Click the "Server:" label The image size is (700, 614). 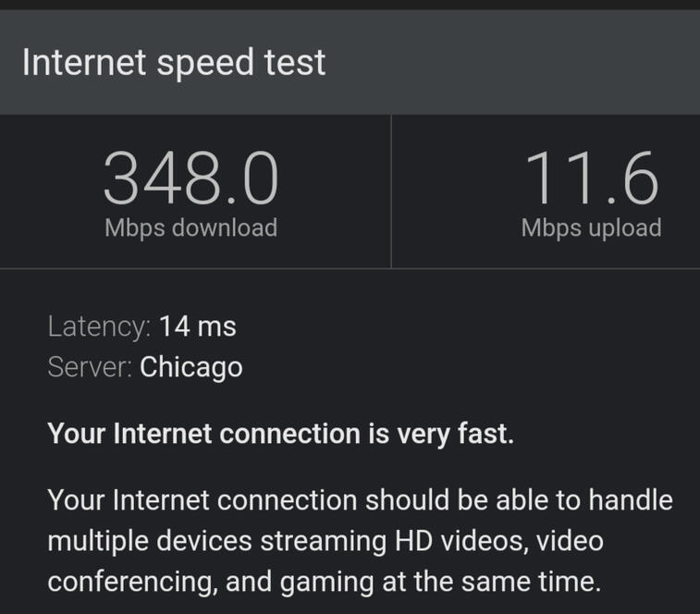coord(90,367)
